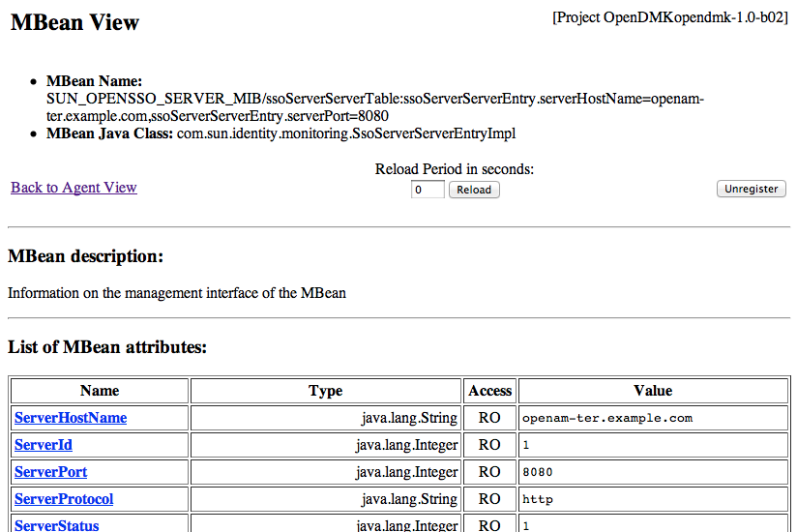Click the MBean View page heading
Image resolution: width=797 pixels, height=532 pixels.
(74, 22)
